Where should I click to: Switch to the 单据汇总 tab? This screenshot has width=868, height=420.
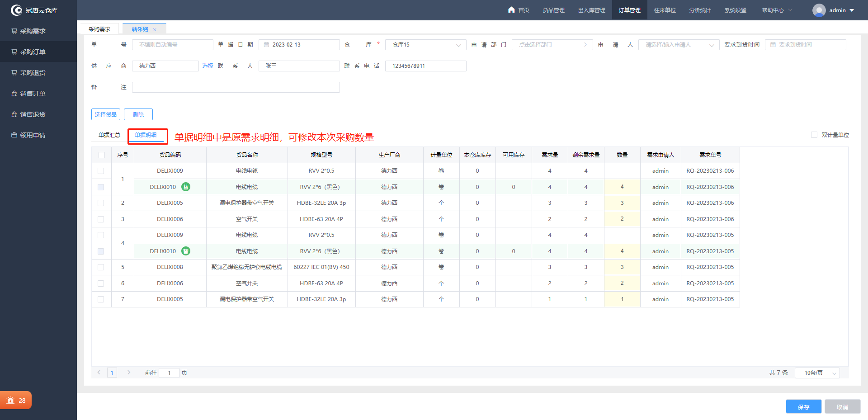[109, 135]
